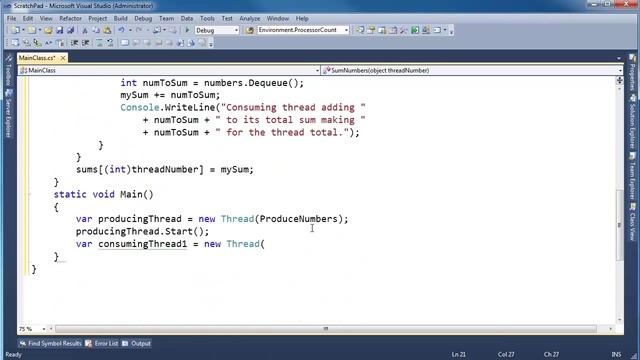Click the editor split handle above vertical scrollbar

coord(619,79)
